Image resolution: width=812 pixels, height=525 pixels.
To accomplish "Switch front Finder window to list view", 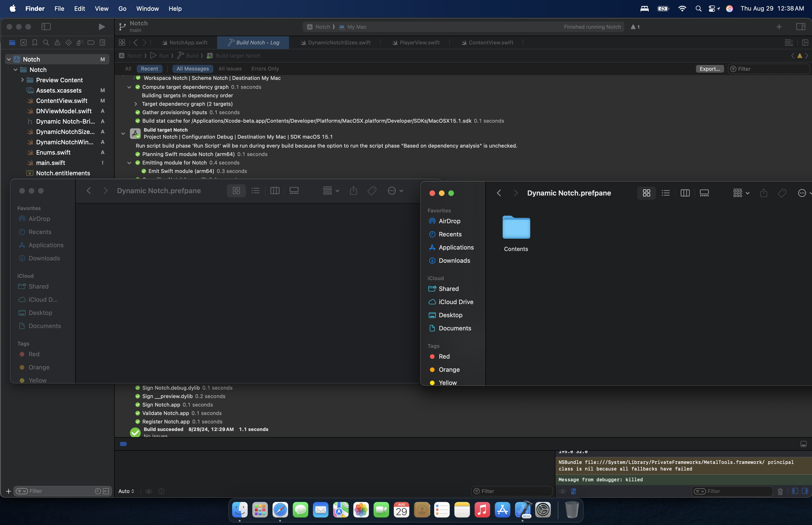I will (665, 193).
